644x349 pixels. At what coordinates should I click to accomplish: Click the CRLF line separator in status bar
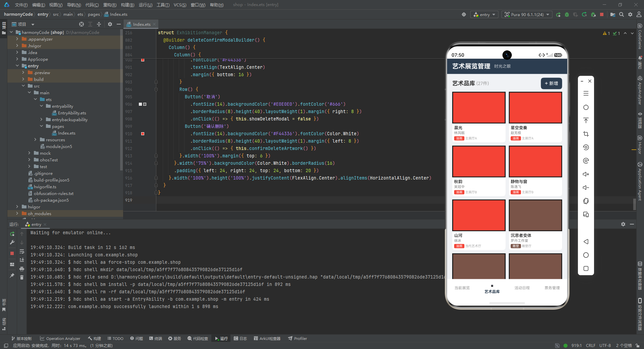coord(591,345)
